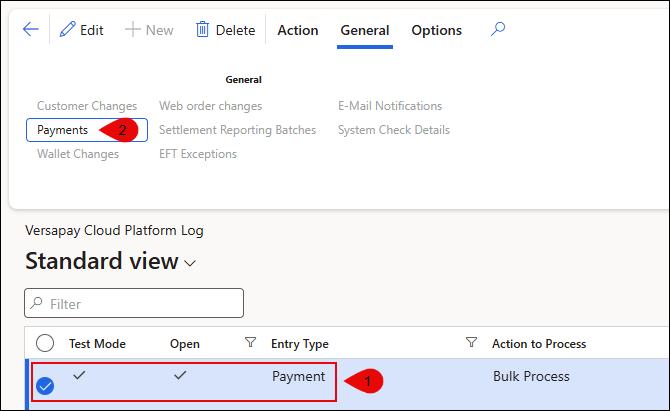Open E-Mail Notifications
670x411 pixels.
click(390, 106)
